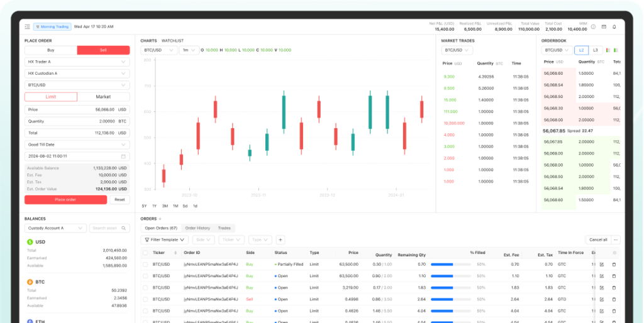Open column settings gear in orders table
The height and width of the screenshot is (323, 644).
[614, 253]
